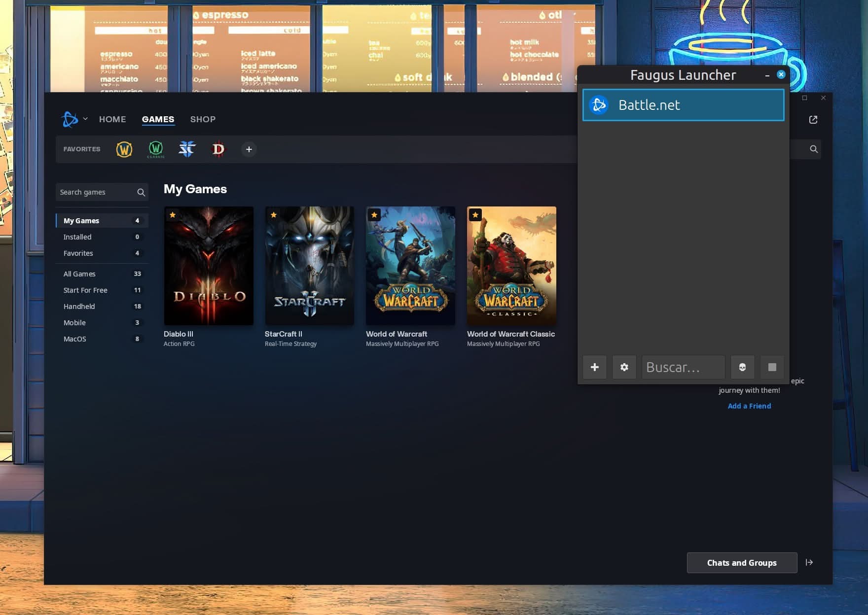Screen dimensions: 868x615
Task: Toggle the favorite star on StarCraft II
Action: pyautogui.click(x=273, y=214)
